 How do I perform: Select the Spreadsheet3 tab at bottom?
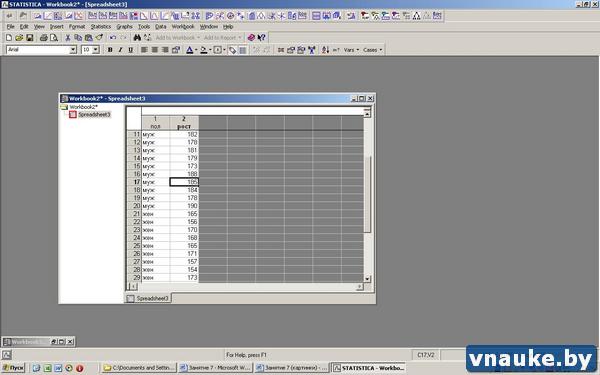pyautogui.click(x=148, y=298)
